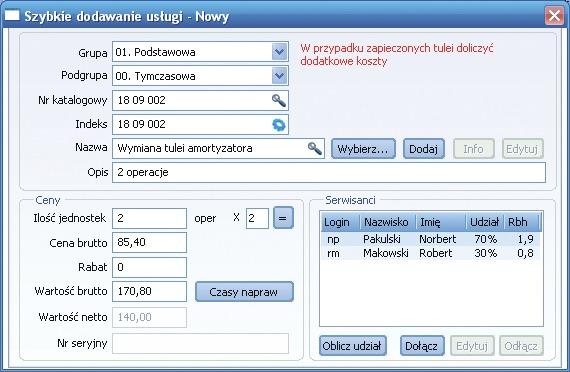The width and height of the screenshot is (570, 372).
Task: Click the Edytuj button next to Info
Action: click(523, 149)
